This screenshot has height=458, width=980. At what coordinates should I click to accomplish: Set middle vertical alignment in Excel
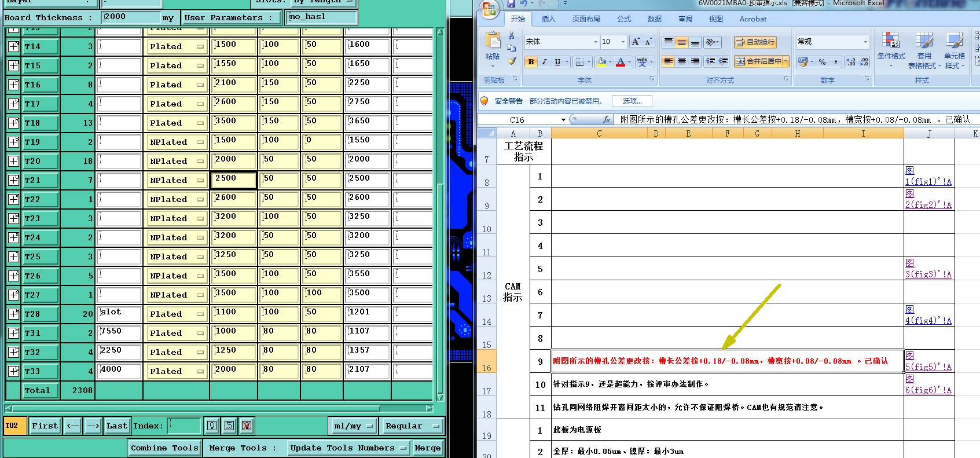coord(681,42)
